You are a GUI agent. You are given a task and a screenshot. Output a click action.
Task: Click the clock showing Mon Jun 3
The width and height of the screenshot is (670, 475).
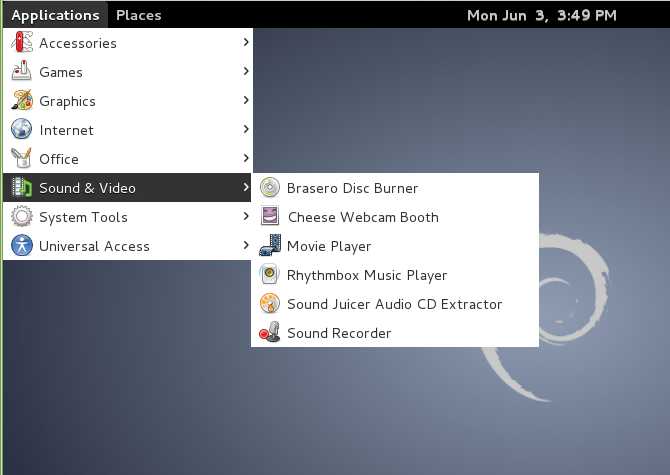pyautogui.click(x=542, y=15)
